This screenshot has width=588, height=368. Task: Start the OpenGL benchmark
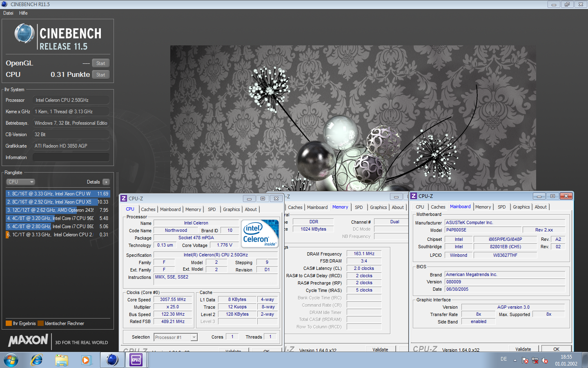coord(101,63)
